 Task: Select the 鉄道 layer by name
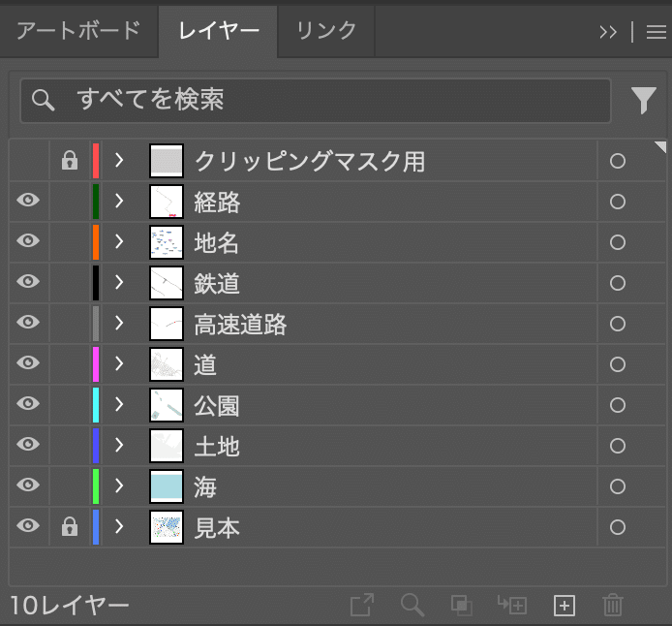217,283
